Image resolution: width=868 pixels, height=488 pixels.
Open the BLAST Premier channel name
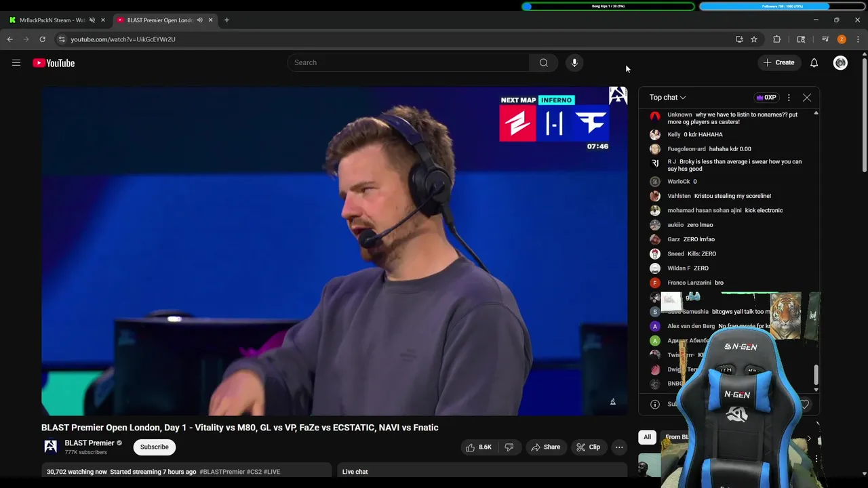(90, 443)
